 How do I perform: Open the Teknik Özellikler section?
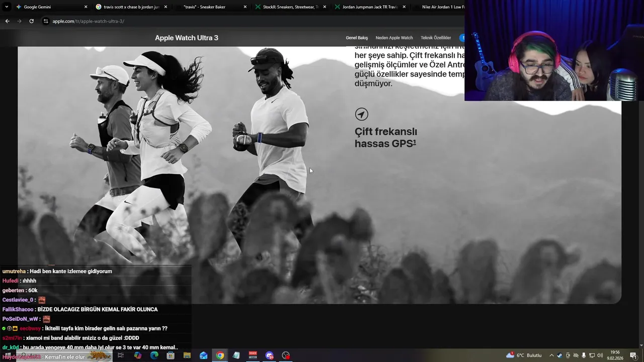click(x=436, y=38)
